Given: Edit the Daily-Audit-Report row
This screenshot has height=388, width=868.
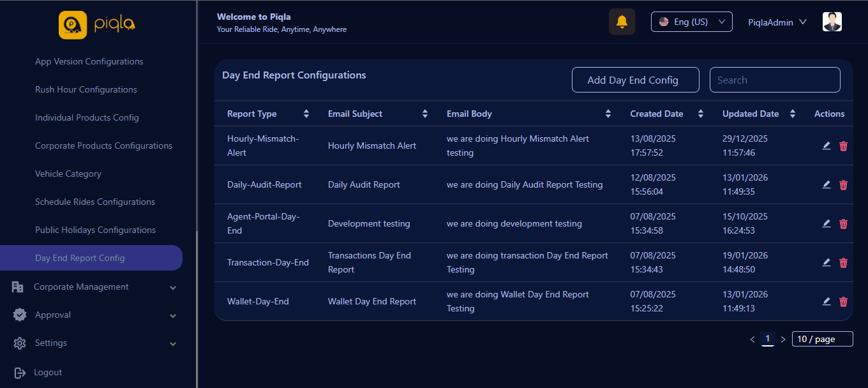Looking at the screenshot, I should point(827,184).
